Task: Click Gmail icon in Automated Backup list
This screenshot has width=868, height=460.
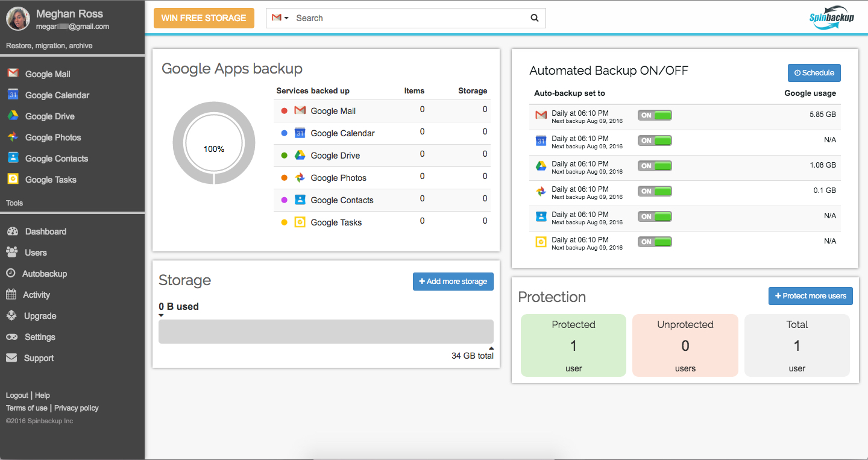Action: pos(541,115)
